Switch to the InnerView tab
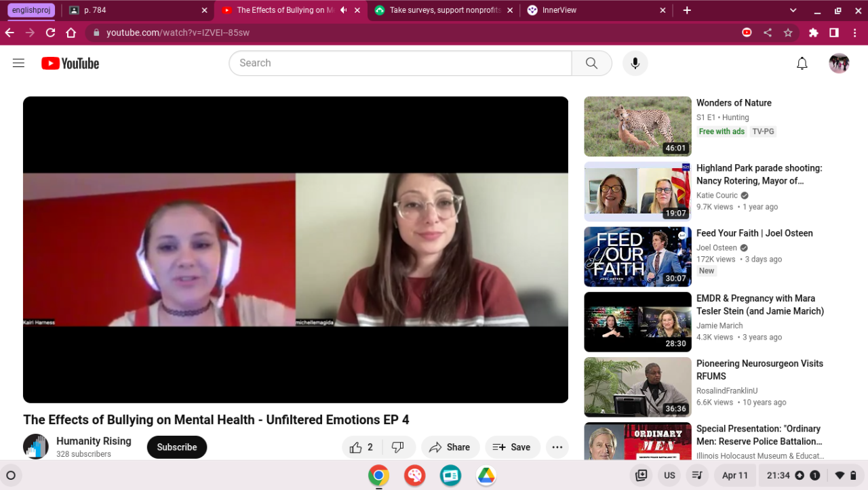This screenshot has width=868, height=490. point(597,10)
